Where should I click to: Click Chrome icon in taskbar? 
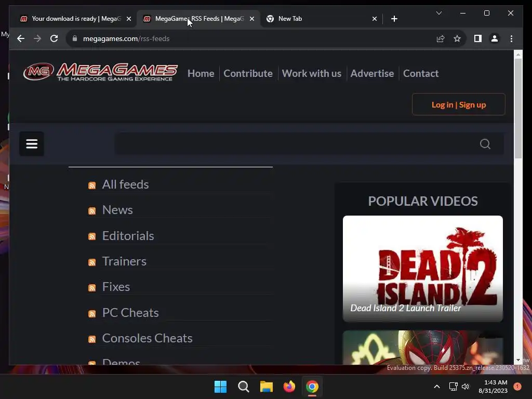[312, 387]
